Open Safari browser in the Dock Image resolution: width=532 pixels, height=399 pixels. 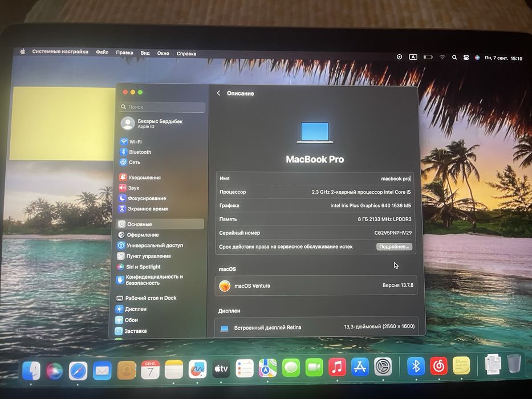click(78, 371)
